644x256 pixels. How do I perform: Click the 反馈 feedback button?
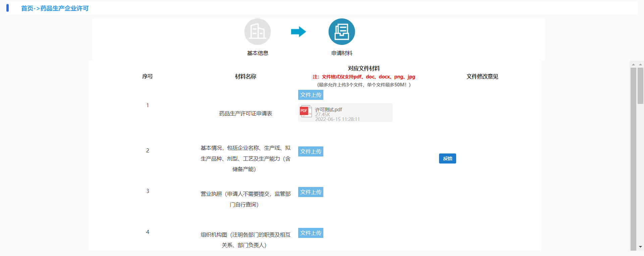coord(447,158)
